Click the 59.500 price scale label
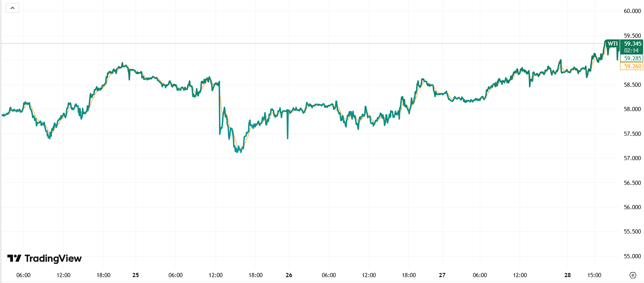644x283 pixels. [x=632, y=36]
